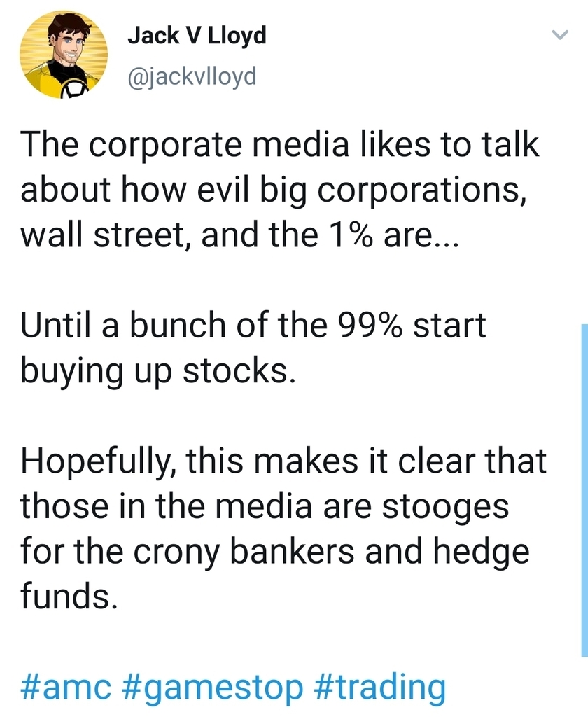This screenshot has width=588, height=717.
Task: Click Jack V Lloyd's profile avatar
Action: click(x=64, y=56)
